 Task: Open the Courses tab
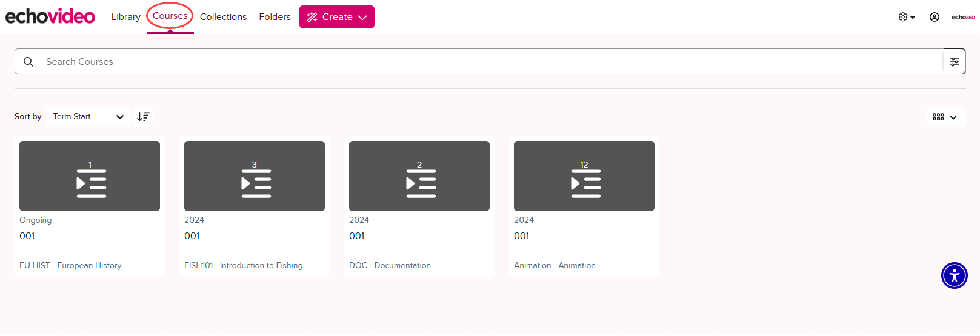[x=170, y=16]
